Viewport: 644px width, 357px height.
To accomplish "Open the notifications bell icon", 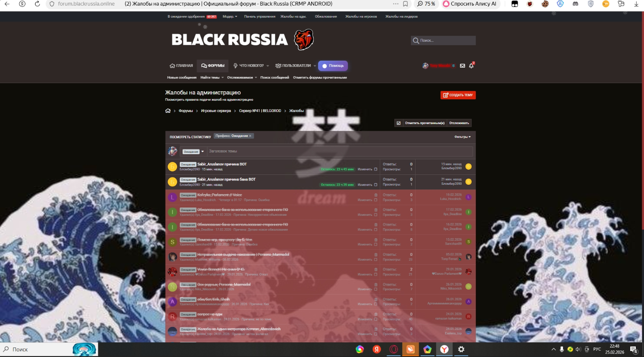I will pos(471,66).
